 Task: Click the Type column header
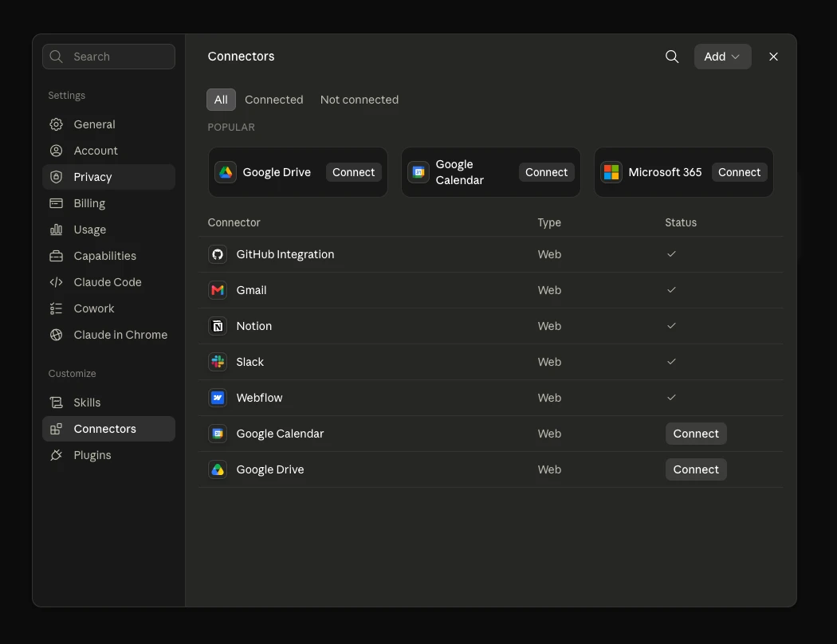point(549,222)
